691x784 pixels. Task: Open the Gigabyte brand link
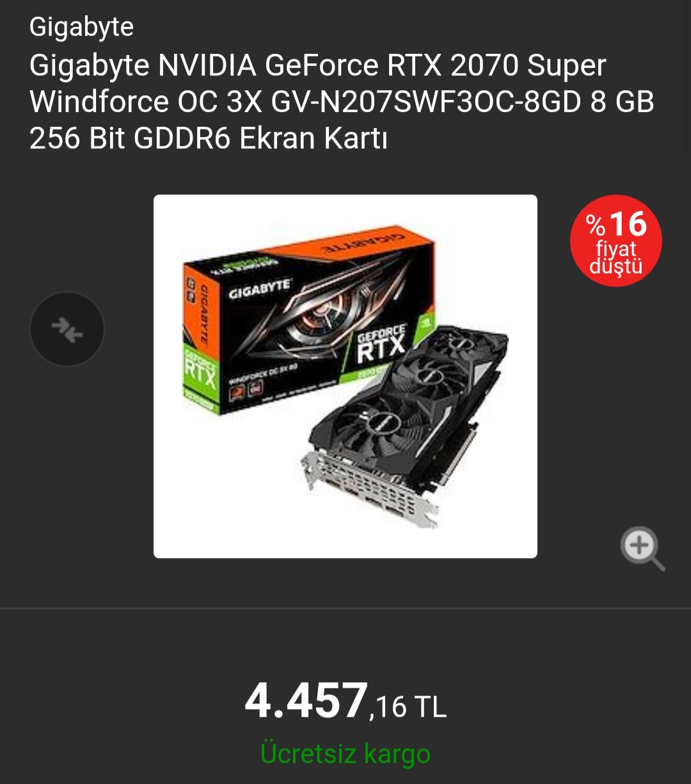click(x=81, y=27)
